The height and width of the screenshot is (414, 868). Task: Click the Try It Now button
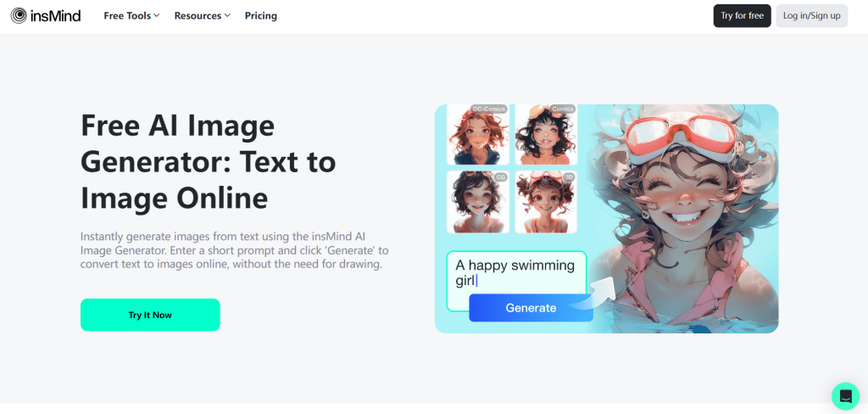pyautogui.click(x=150, y=315)
